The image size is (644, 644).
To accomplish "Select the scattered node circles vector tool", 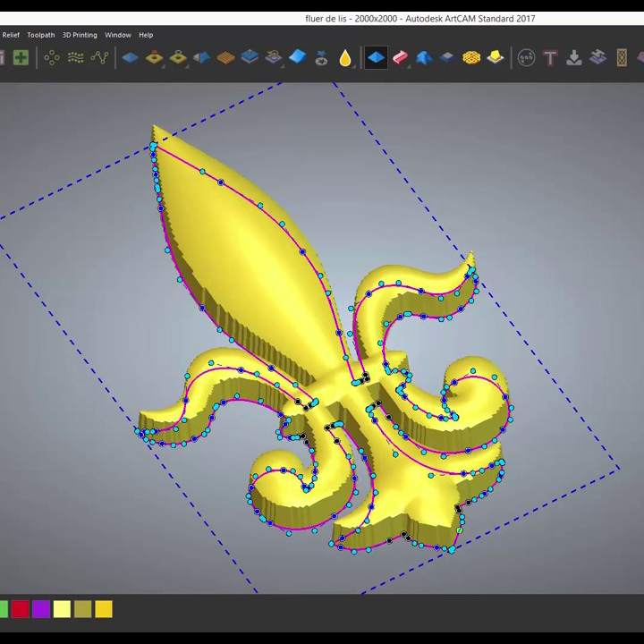I will [x=52, y=58].
